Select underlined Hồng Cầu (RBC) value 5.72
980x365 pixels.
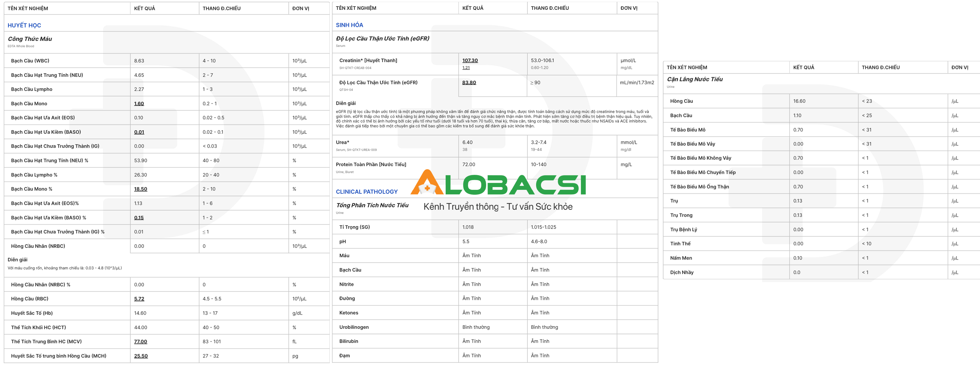139,299
